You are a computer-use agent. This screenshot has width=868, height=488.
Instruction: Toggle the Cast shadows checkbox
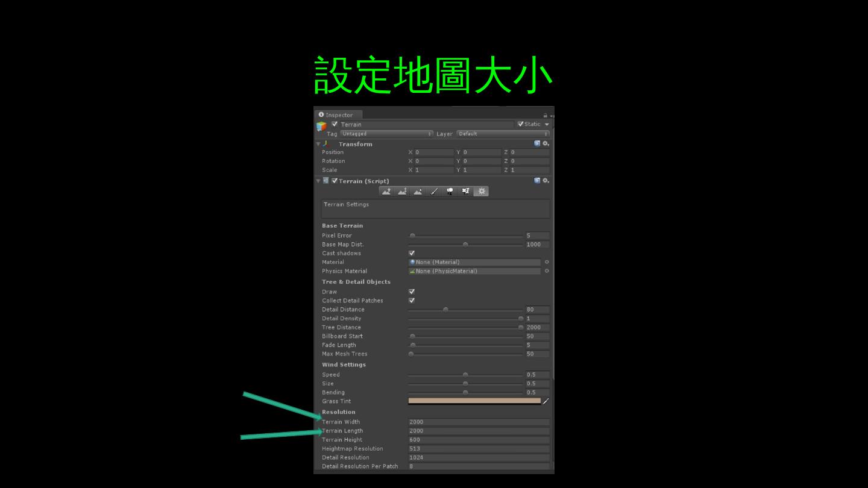click(412, 253)
